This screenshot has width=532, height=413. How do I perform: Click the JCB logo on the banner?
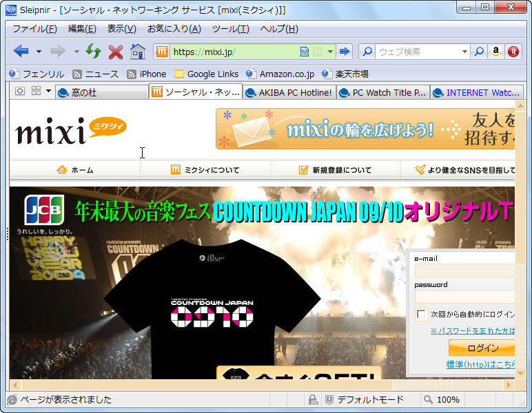pos(44,210)
